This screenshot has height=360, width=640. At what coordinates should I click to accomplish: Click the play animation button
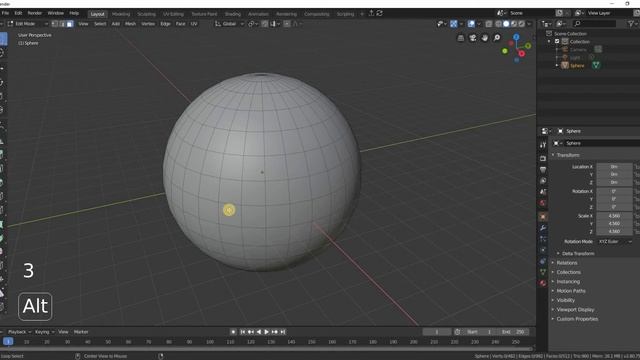tap(267, 332)
